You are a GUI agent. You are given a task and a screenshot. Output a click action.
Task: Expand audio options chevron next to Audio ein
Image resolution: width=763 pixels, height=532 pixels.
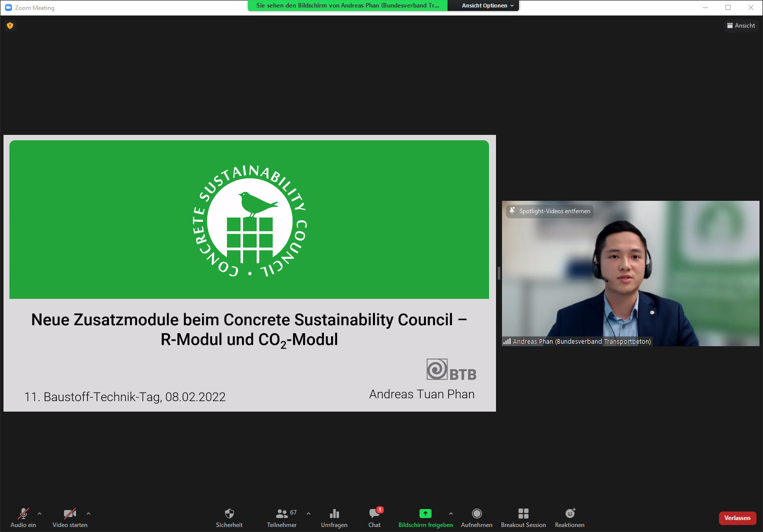click(39, 514)
